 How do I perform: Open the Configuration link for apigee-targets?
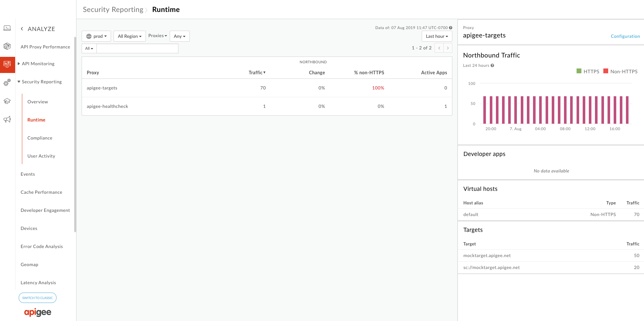coord(625,36)
